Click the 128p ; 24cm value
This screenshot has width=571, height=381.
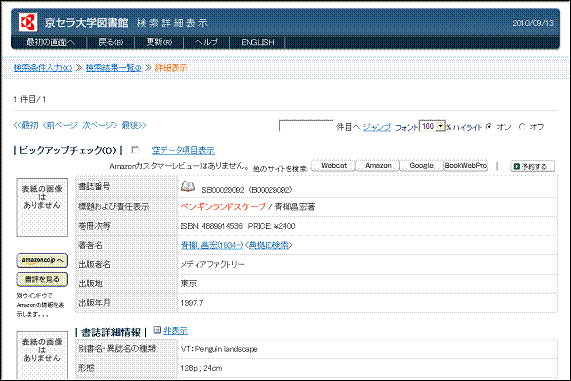pos(201,368)
